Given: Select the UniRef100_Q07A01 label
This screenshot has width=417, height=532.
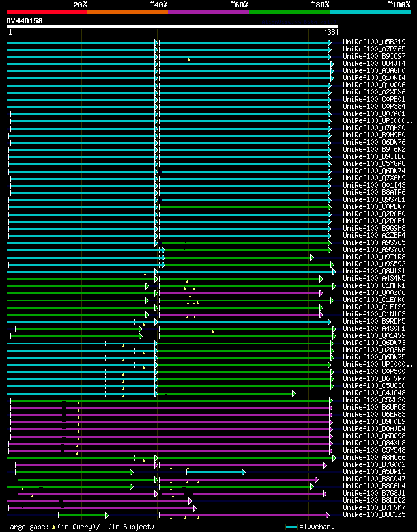Looking at the screenshot, I should click(x=374, y=113).
